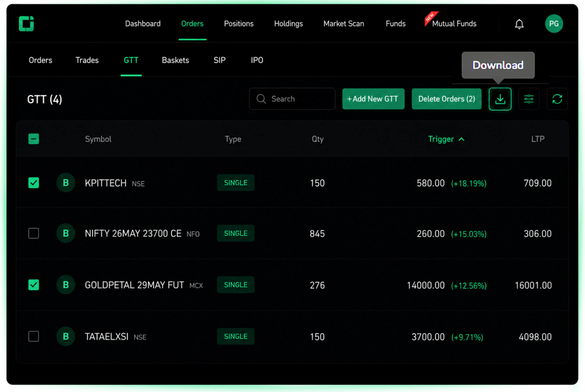Click the B badge for KPITTECH
Image resolution: width=585 pixels, height=392 pixels.
click(x=66, y=183)
